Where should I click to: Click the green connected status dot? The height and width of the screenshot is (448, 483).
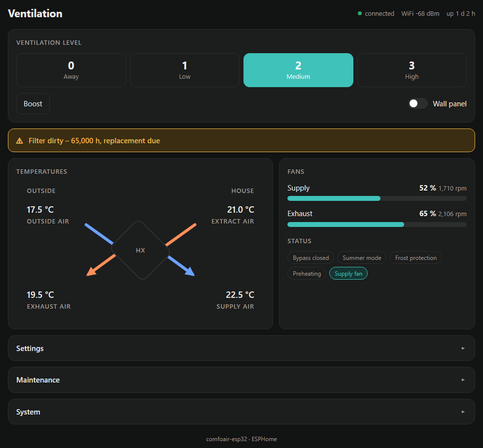[x=359, y=14]
